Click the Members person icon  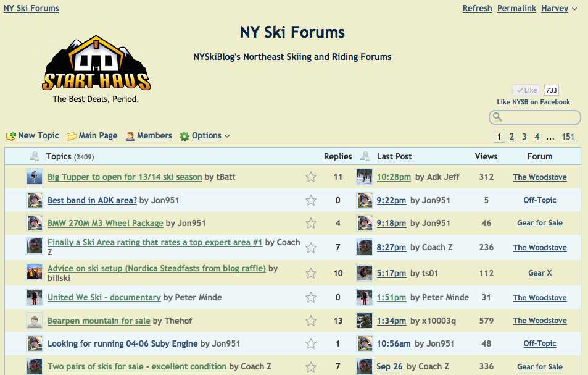(130, 136)
